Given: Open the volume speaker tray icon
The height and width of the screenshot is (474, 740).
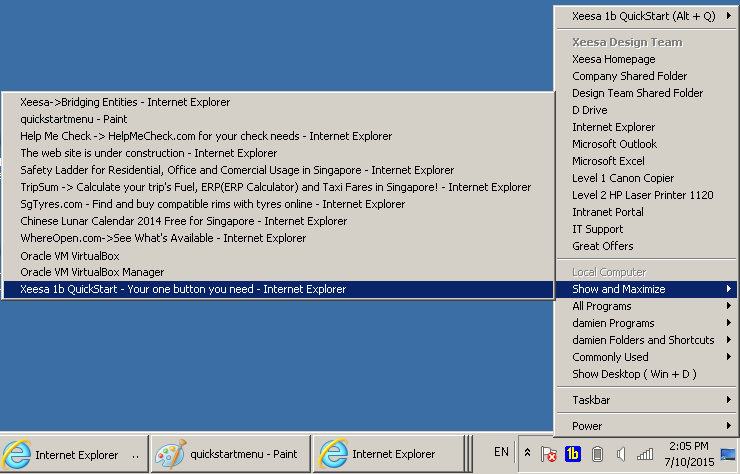Looking at the screenshot, I should [621, 454].
